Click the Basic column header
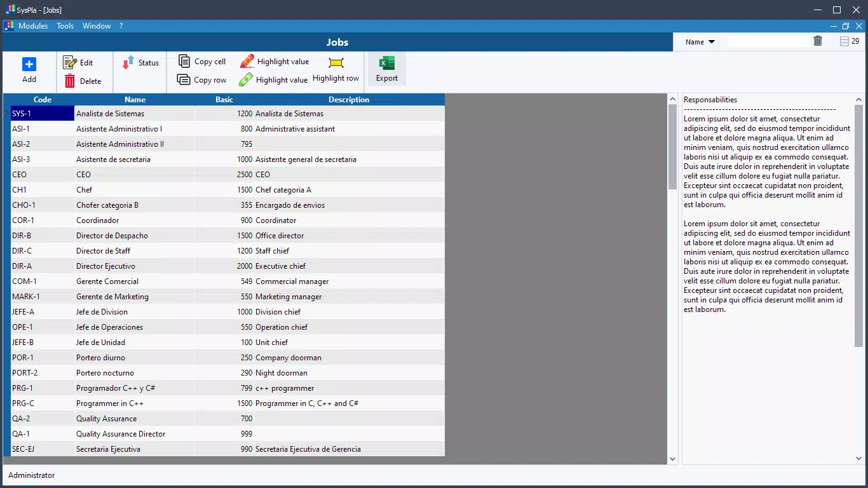Screen dimensions: 868x488 pos(224,100)
